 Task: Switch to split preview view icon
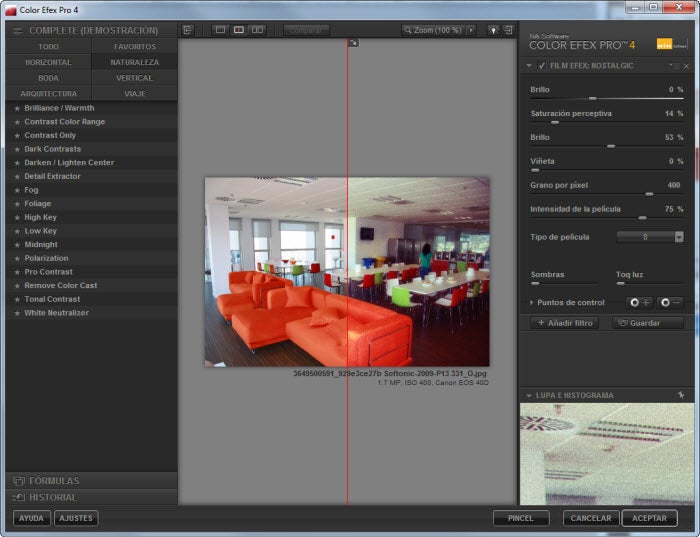click(239, 30)
